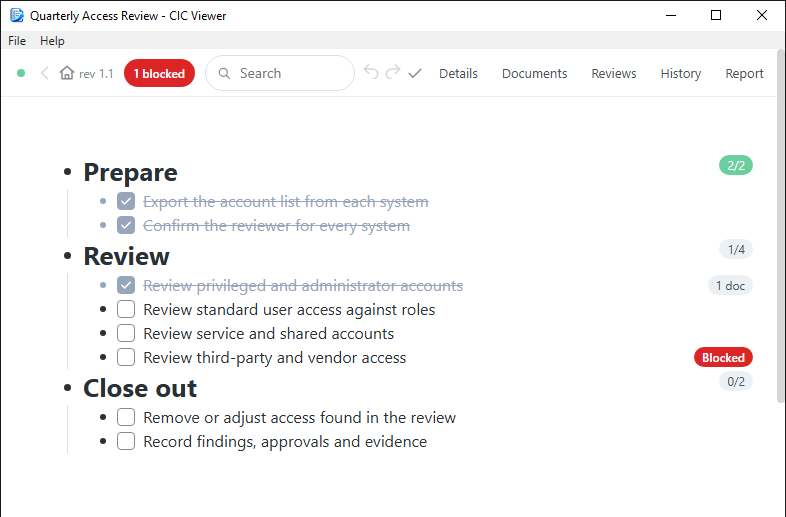This screenshot has width=786, height=517.
Task: Click the Search input field
Action: [280, 73]
